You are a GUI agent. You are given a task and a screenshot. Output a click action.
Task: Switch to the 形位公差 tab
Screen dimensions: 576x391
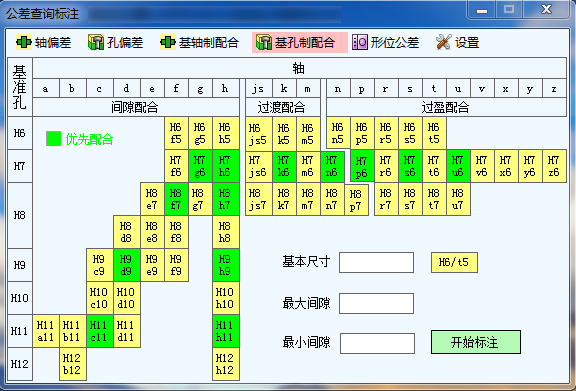[x=386, y=42]
